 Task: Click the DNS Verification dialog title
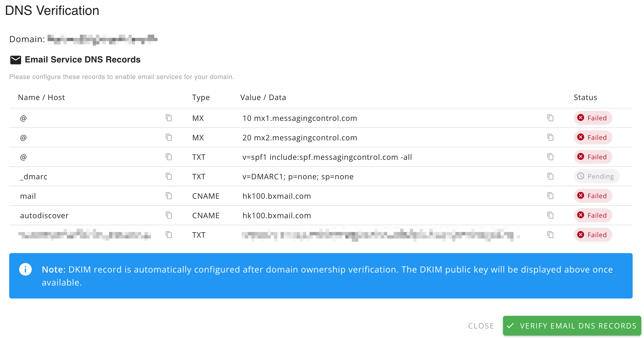[52, 11]
